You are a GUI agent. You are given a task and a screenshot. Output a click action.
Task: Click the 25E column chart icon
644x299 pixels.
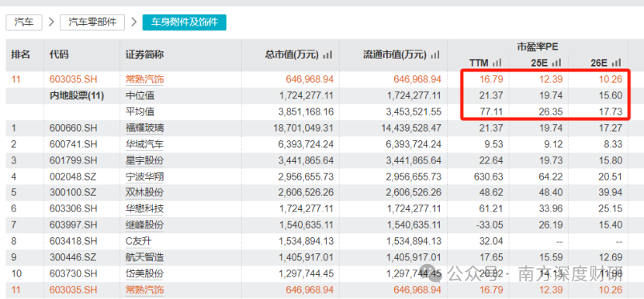pyautogui.click(x=556, y=63)
